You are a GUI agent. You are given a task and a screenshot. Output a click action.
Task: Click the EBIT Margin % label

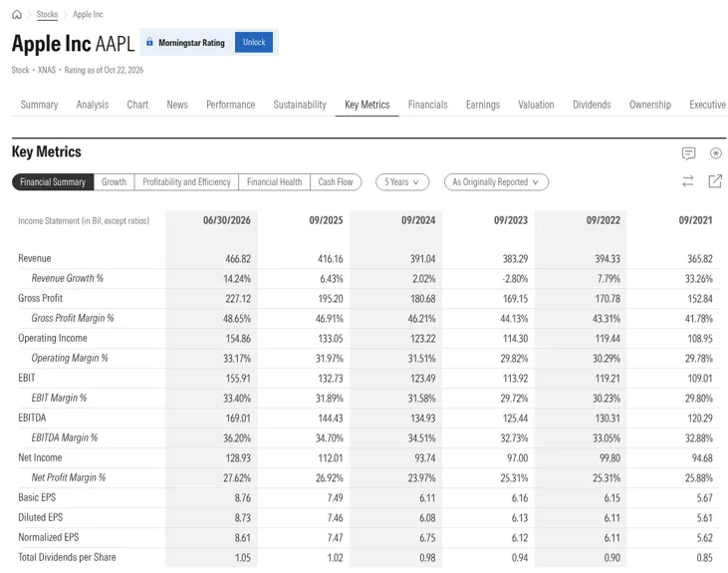[x=59, y=398]
